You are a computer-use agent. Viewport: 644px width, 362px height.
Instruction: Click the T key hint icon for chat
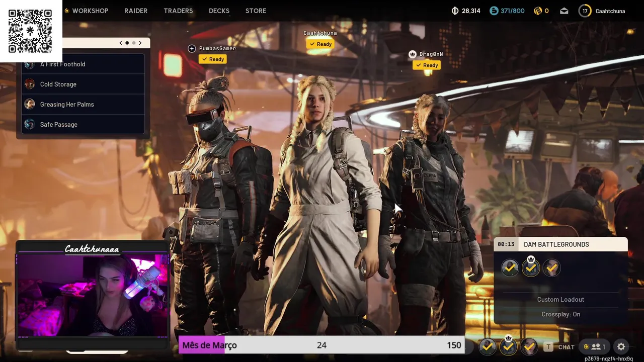point(548,346)
